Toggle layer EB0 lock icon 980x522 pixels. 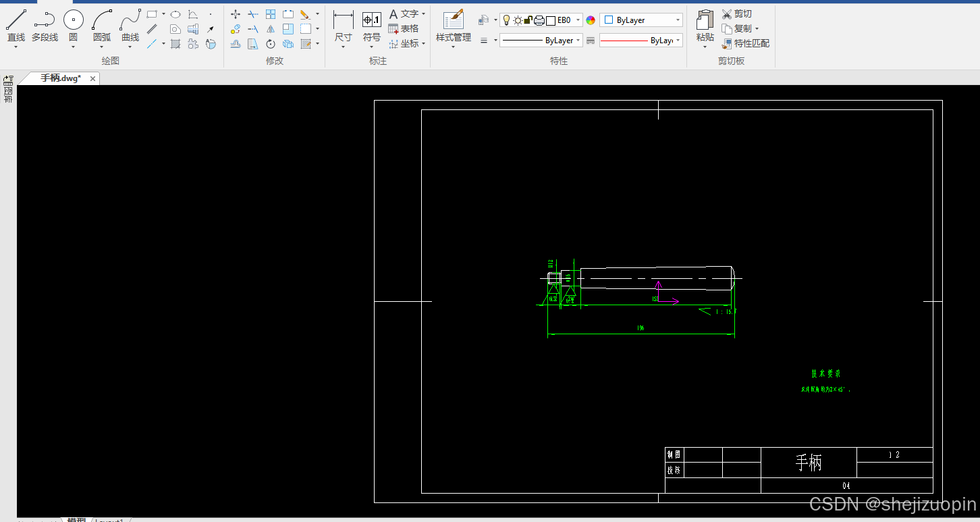(528, 20)
